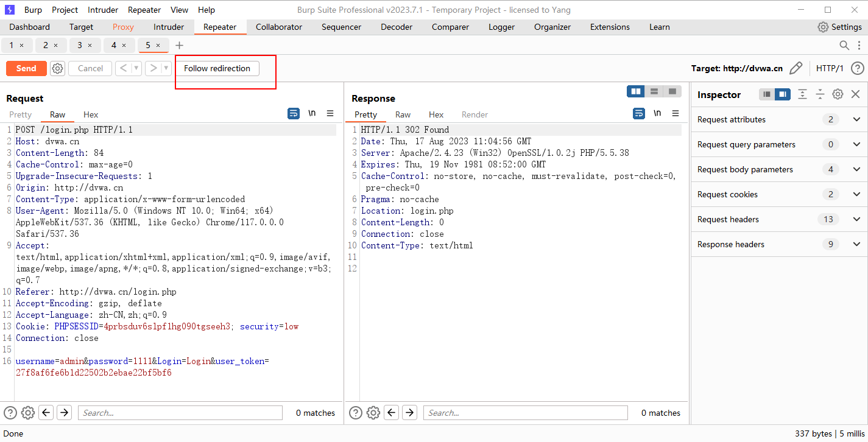Close the Inspector panel with X icon
This screenshot has height=442, width=868.
pyautogui.click(x=855, y=94)
